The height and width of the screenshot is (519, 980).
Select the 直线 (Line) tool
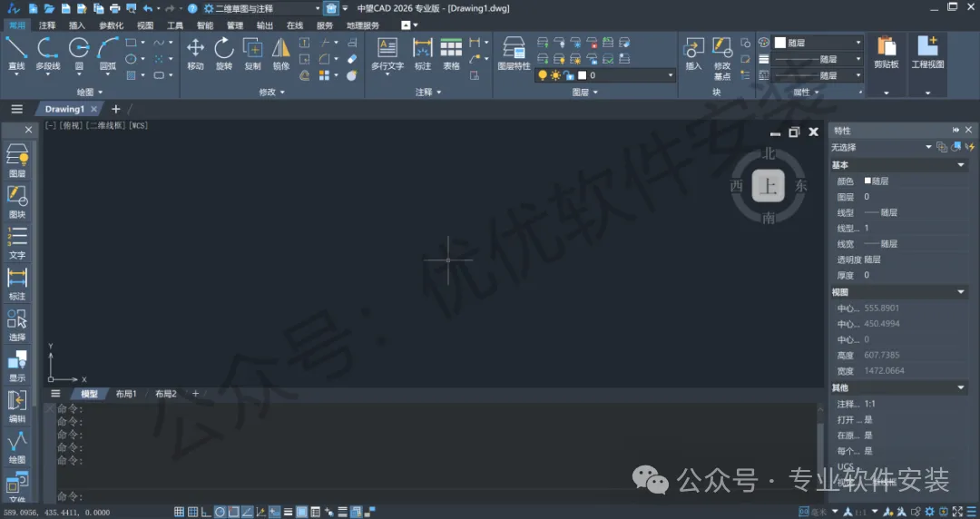coord(16,54)
